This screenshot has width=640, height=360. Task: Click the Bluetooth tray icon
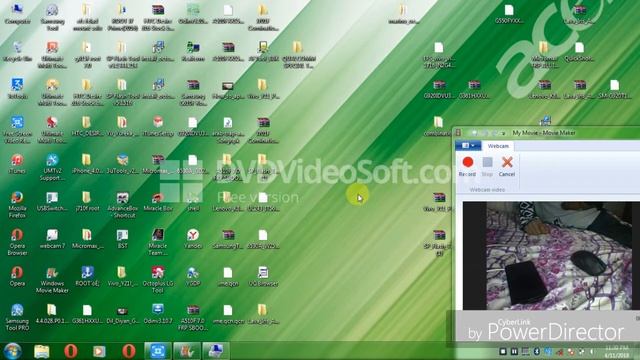pos(537,351)
